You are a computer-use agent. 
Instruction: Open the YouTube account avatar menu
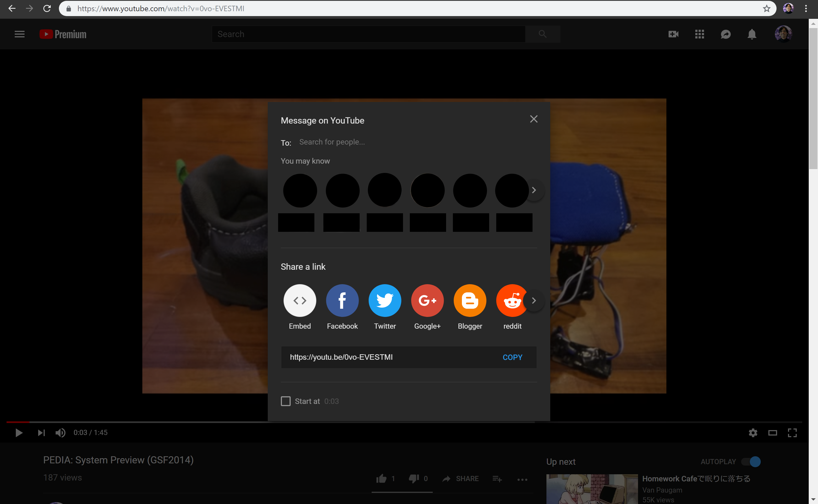pyautogui.click(x=783, y=34)
